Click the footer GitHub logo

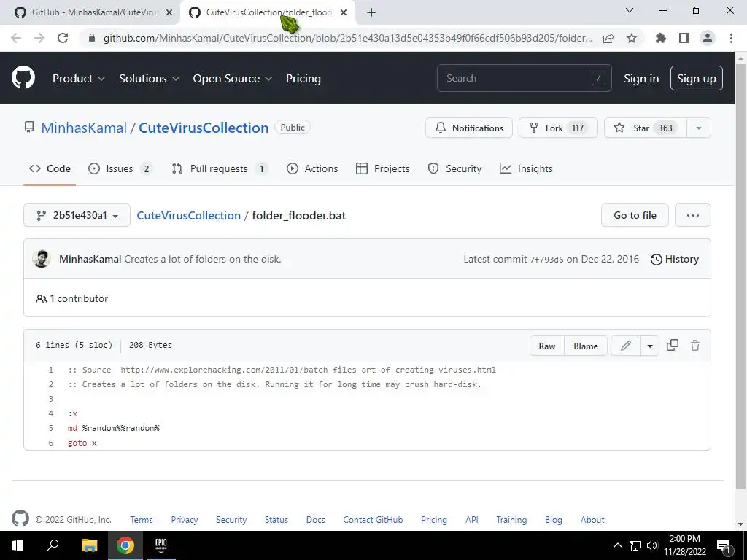(x=20, y=518)
